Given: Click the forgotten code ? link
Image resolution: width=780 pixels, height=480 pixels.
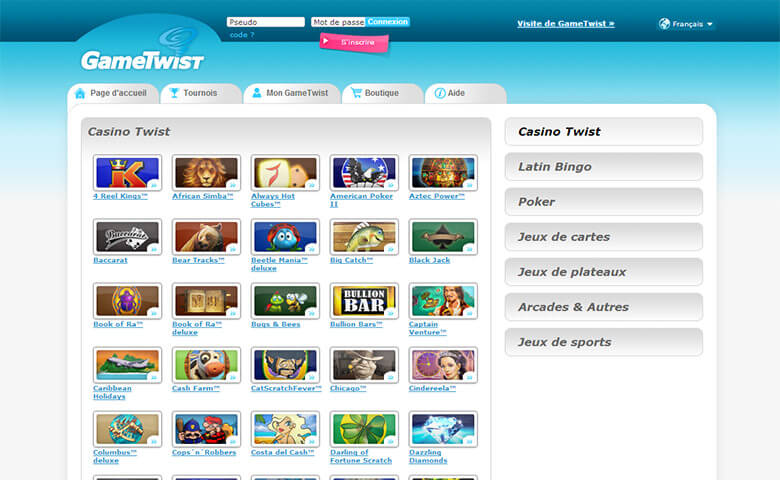Looking at the screenshot, I should click(242, 35).
